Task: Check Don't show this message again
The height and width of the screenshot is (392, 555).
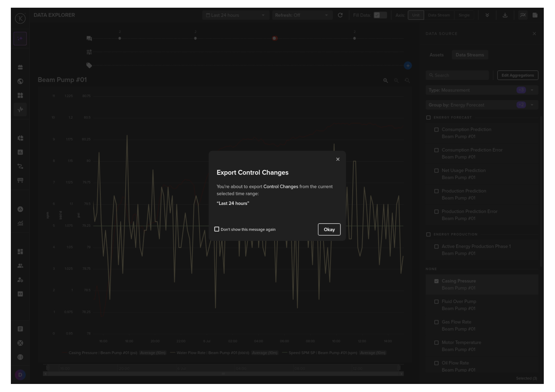Action: 217,229
